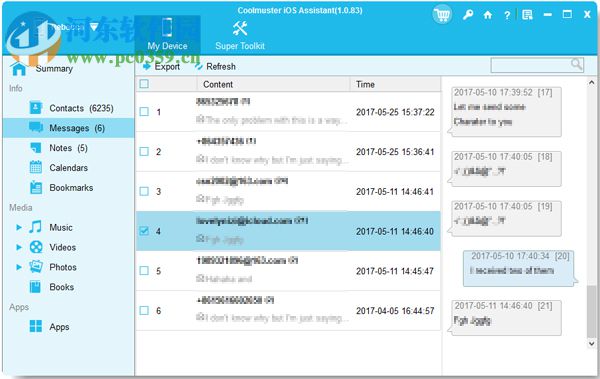Click the key register icon
Screen dimensions: 600x379
[x=468, y=15]
